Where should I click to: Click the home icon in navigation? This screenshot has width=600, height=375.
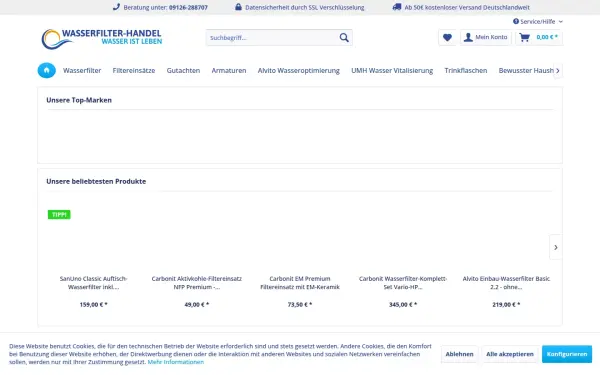(x=47, y=70)
